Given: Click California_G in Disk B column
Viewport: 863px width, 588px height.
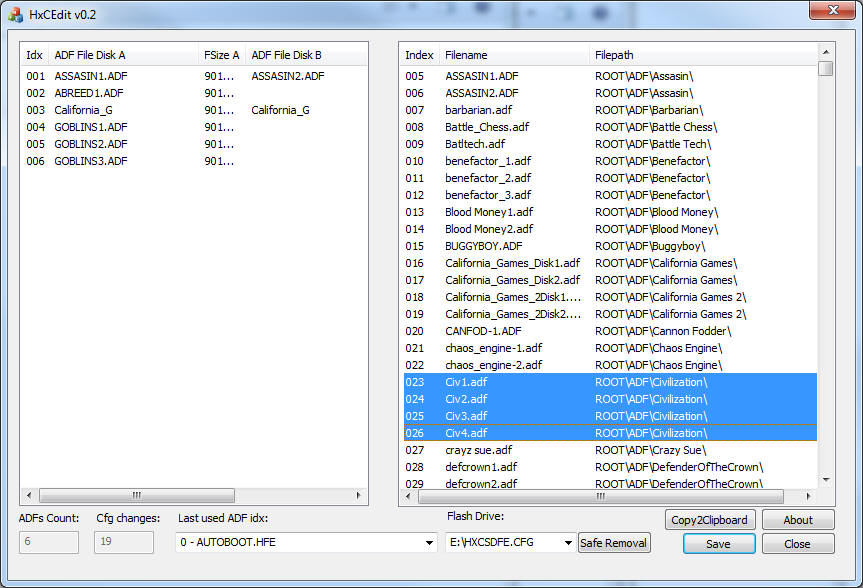Looking at the screenshot, I should tap(280, 110).
